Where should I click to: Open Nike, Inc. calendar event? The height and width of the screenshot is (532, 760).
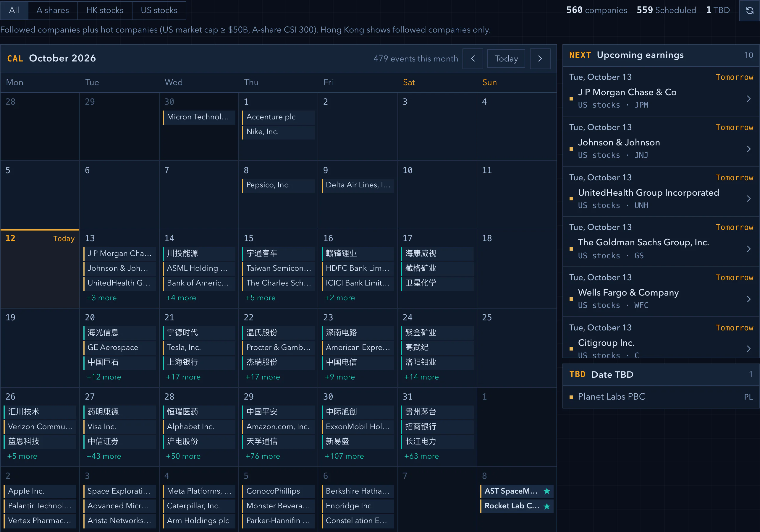[x=278, y=132]
